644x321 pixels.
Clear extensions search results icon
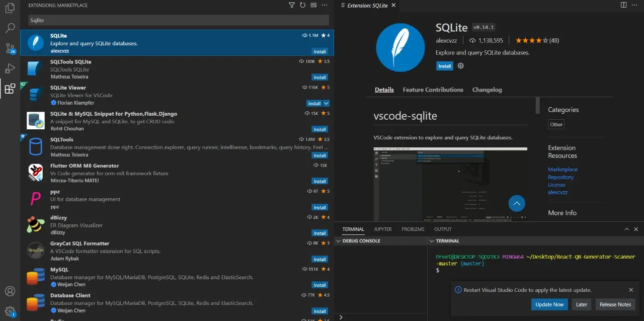(313, 5)
